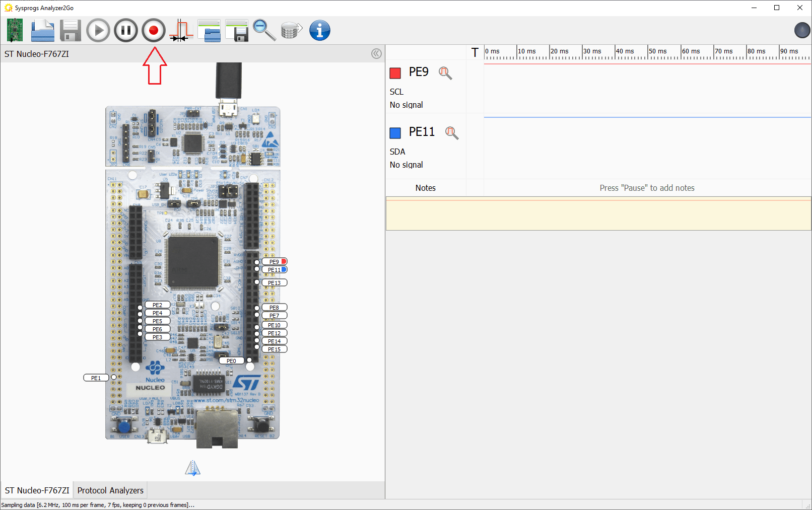The height and width of the screenshot is (510, 812).
Task: Export data with the database arrow icon
Action: 292,30
